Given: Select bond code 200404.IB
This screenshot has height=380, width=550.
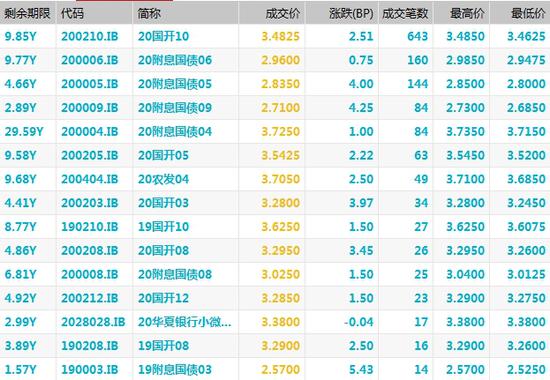Looking at the screenshot, I should pos(90,179).
